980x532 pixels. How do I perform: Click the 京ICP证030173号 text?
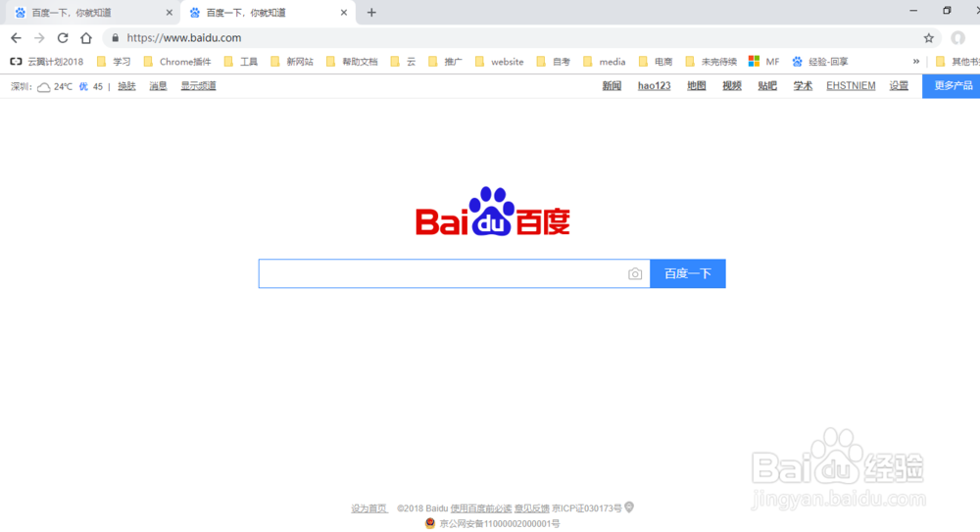pos(587,508)
